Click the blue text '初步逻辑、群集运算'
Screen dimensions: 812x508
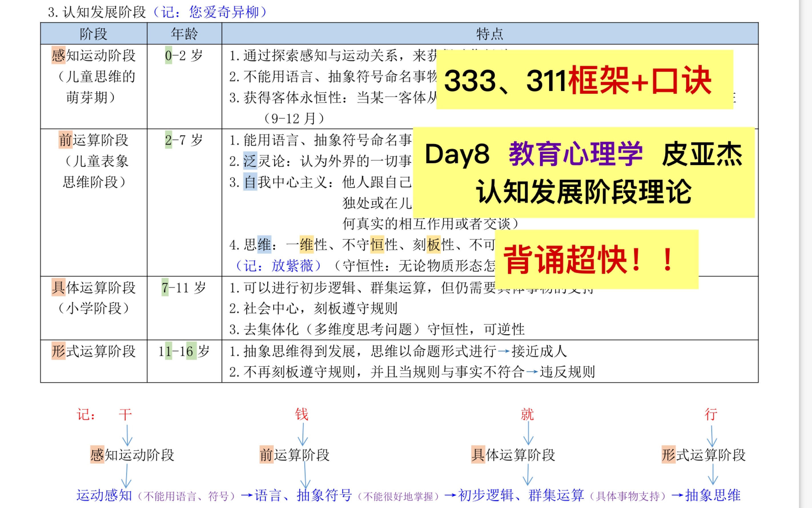point(521,495)
